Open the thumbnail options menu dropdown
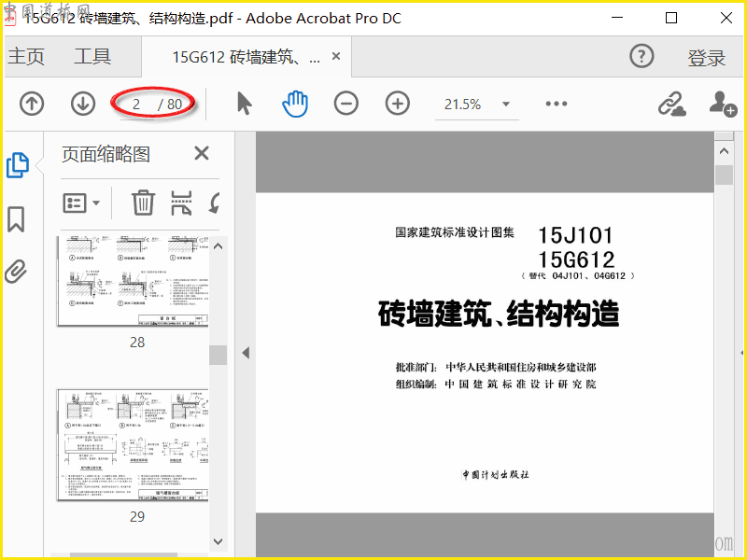 point(81,203)
